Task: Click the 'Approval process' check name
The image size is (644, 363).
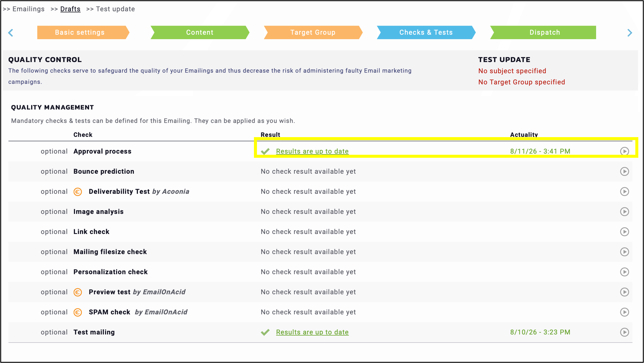Action: [102, 151]
